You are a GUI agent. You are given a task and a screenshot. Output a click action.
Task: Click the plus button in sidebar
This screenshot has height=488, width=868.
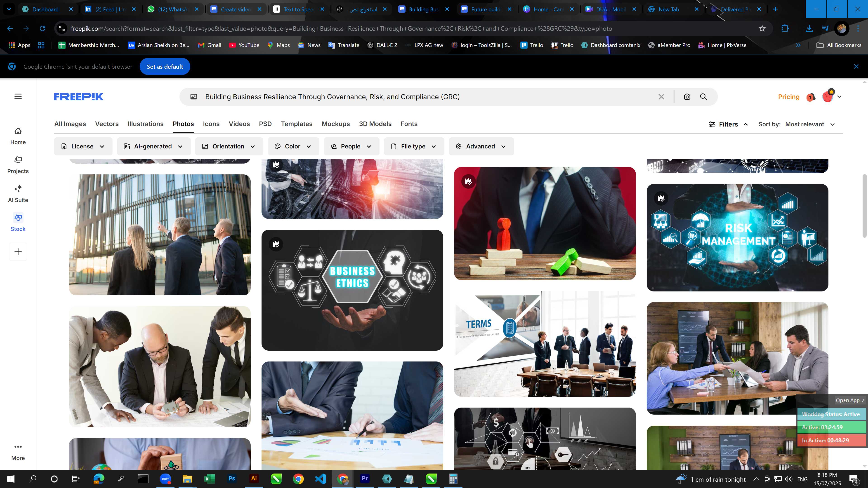coord(18,252)
